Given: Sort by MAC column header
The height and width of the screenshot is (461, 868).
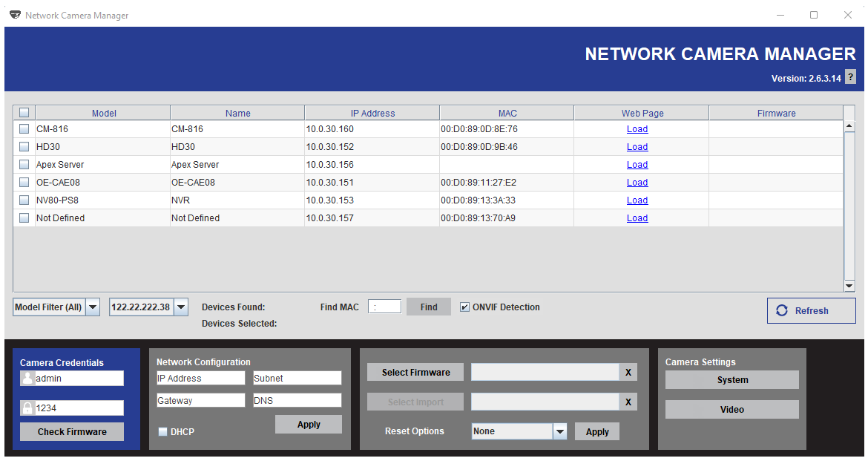Looking at the screenshot, I should coord(507,113).
